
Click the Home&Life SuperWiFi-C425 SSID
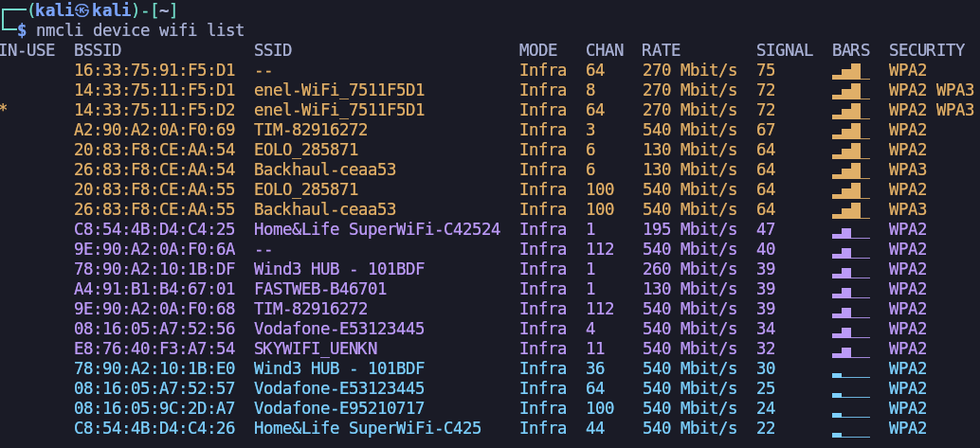pyautogui.click(x=367, y=428)
